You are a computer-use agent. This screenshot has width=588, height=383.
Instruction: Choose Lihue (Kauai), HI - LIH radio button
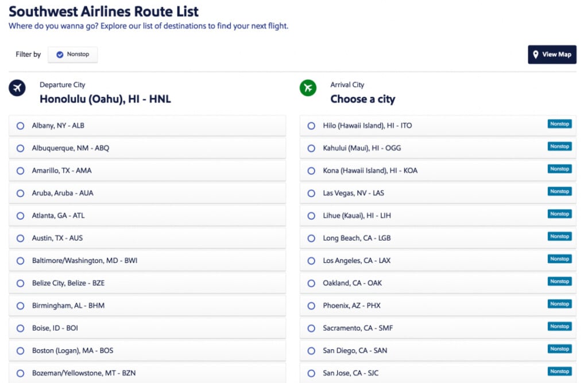click(x=311, y=216)
